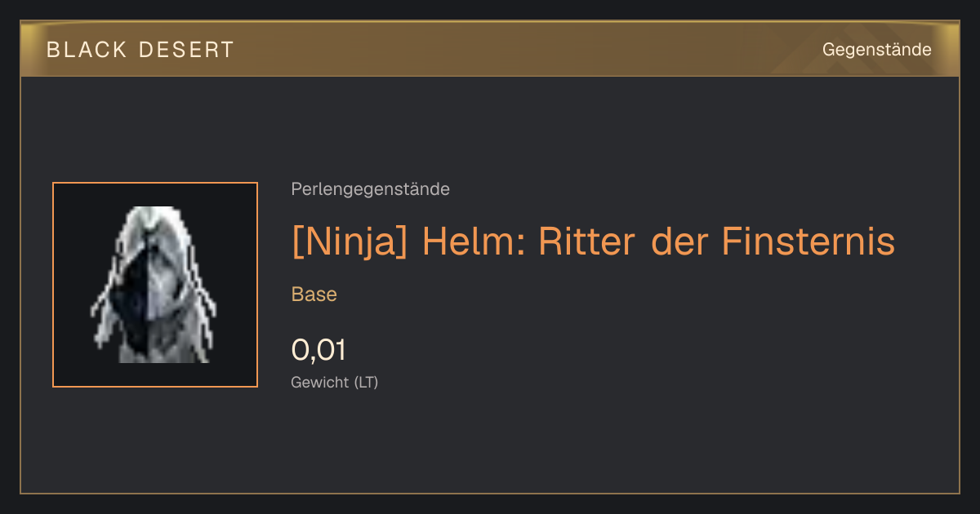This screenshot has width=980, height=514.
Task: Select the Base grade label
Action: pyautogui.click(x=314, y=295)
